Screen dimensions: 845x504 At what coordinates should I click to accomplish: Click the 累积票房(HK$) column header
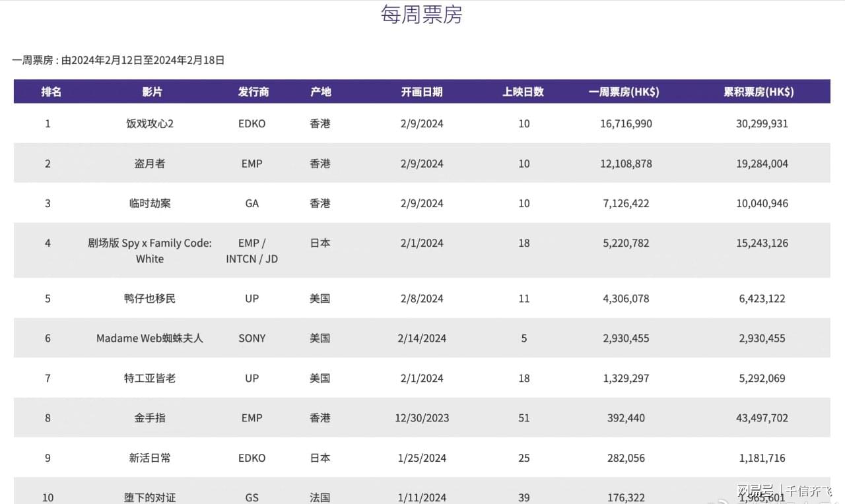tap(759, 92)
